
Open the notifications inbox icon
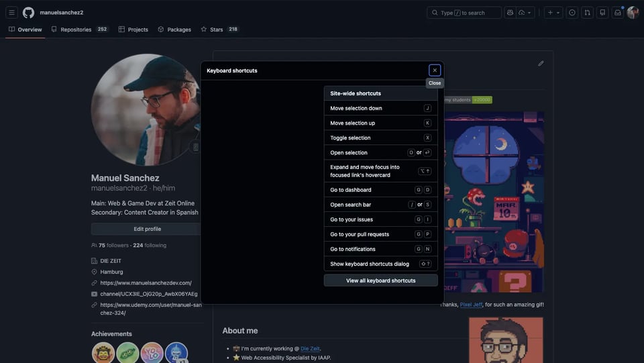tap(618, 13)
